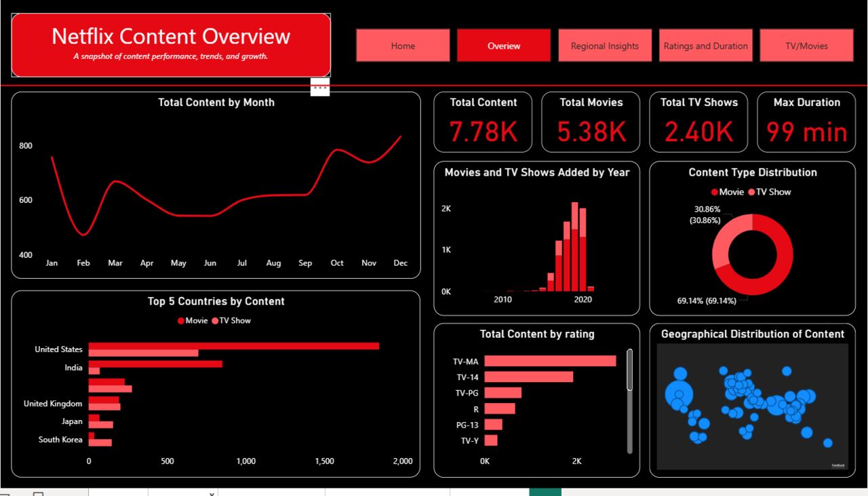Select the India Movie bar
The width and height of the screenshot is (868, 496).
click(155, 364)
